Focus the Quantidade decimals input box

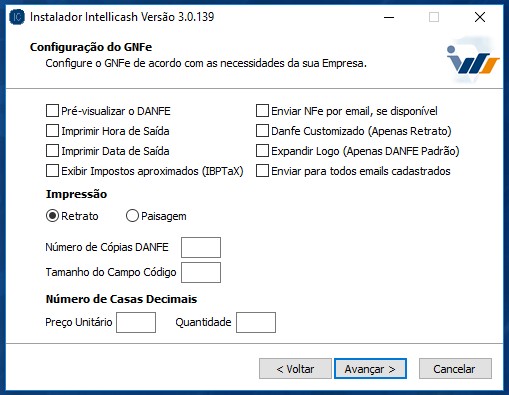coord(256,322)
